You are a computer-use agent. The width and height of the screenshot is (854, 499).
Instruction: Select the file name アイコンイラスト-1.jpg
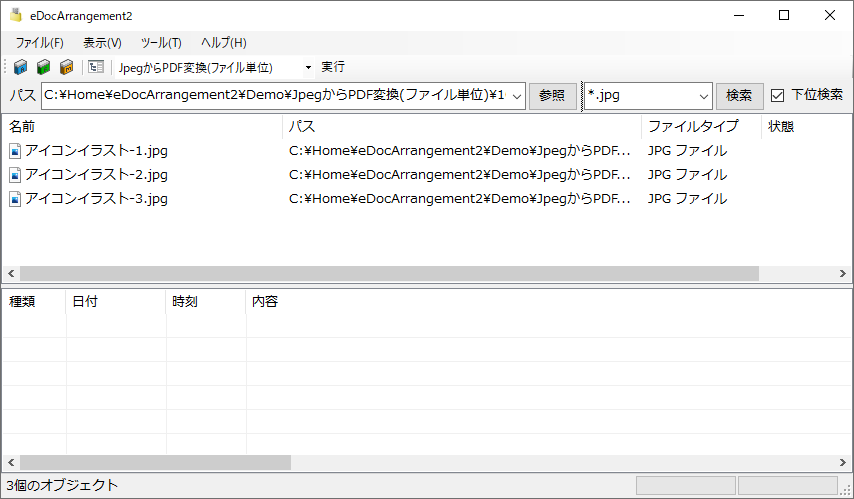(x=96, y=151)
